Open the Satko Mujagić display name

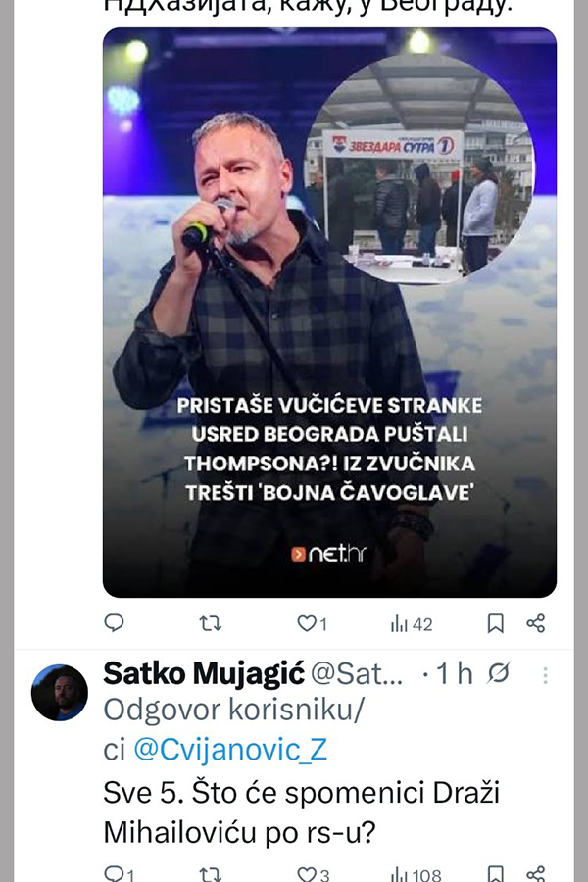click(203, 674)
